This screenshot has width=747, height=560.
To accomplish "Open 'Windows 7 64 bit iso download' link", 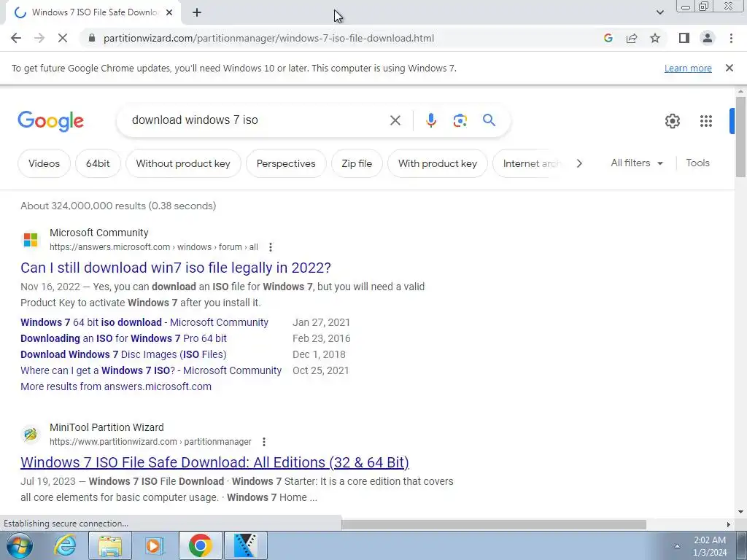I will pyautogui.click(x=144, y=322).
